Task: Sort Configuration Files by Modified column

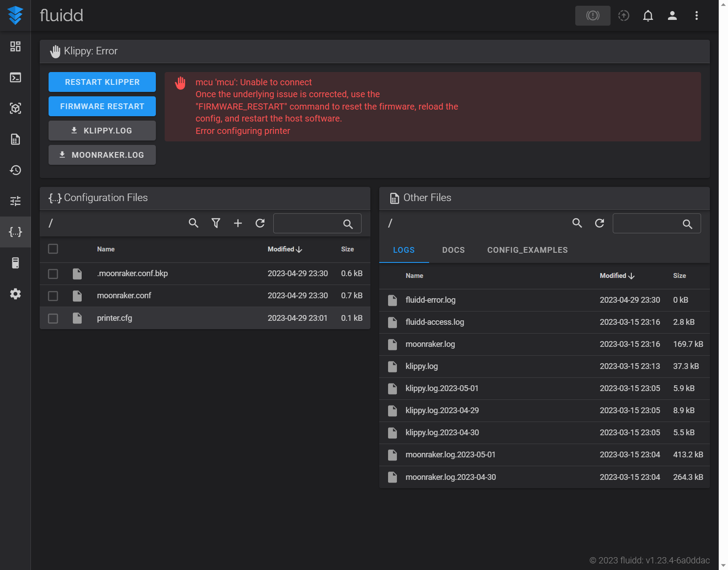Action: point(285,249)
